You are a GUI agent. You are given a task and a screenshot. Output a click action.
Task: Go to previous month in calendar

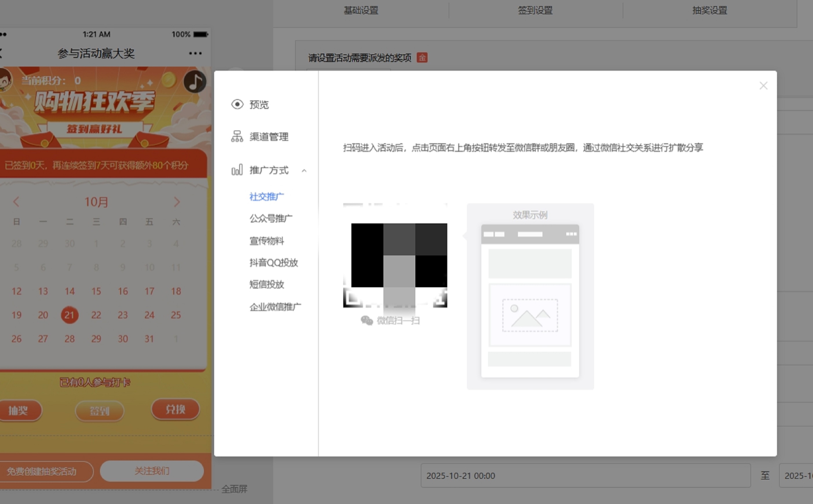16,202
